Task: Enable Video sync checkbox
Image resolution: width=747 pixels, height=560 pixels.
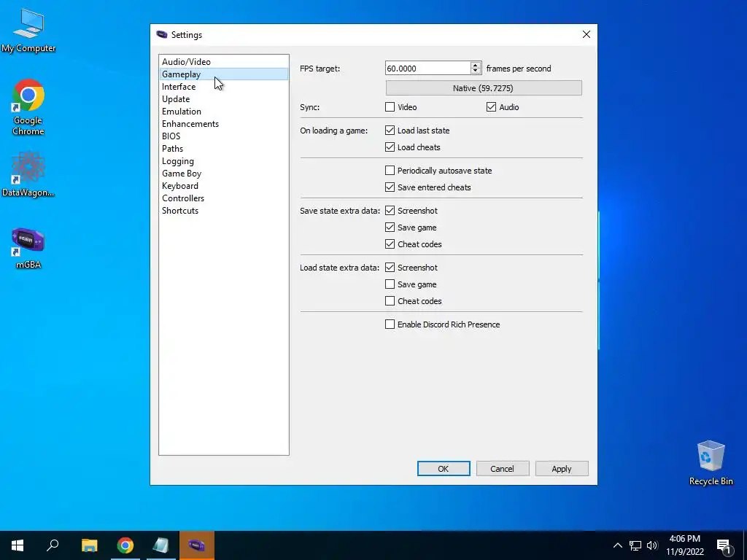Action: [390, 107]
